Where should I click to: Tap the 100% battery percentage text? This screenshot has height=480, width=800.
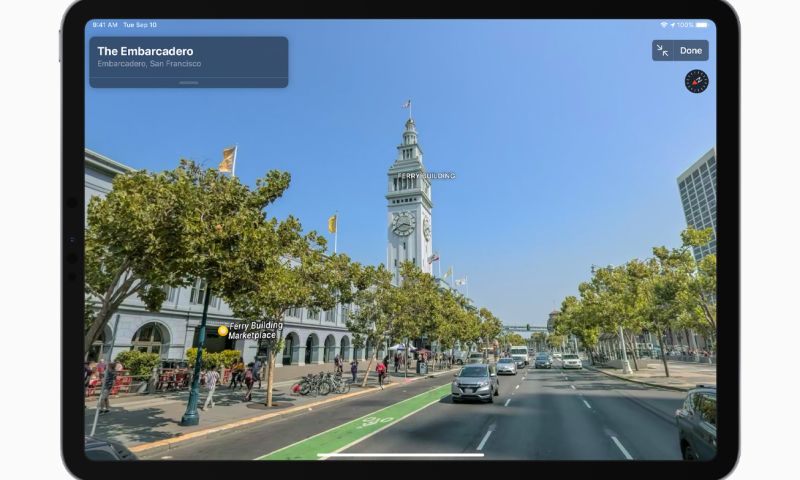coord(684,25)
